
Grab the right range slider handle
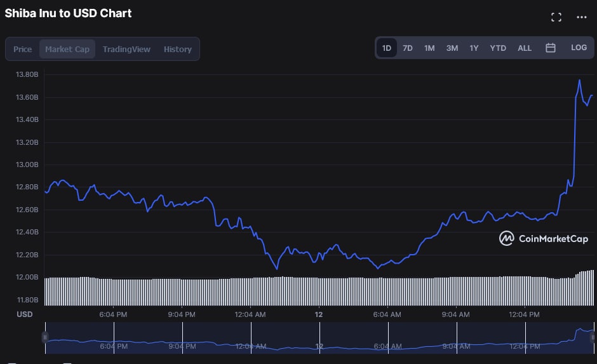pos(593,337)
